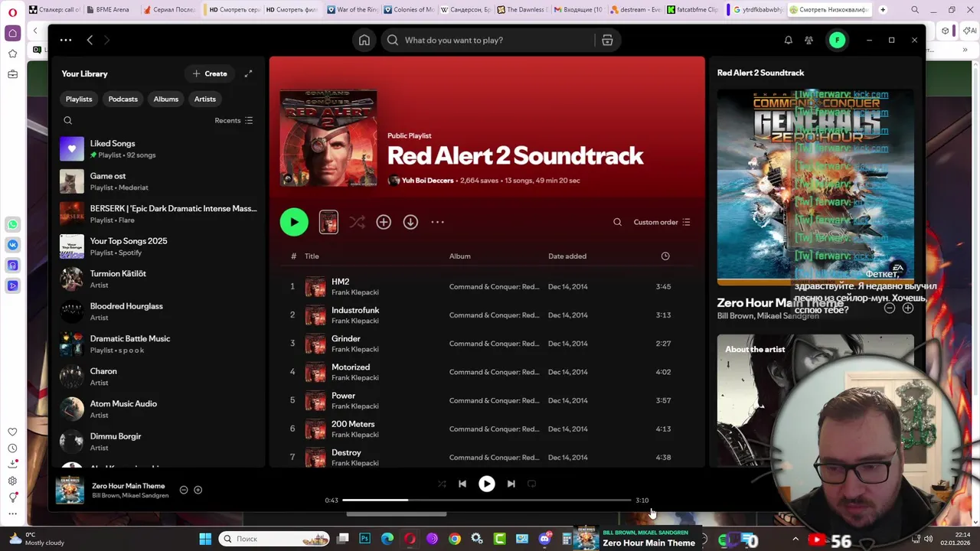The width and height of the screenshot is (980, 551).
Task: Skip to the previous track
Action: coord(462,484)
